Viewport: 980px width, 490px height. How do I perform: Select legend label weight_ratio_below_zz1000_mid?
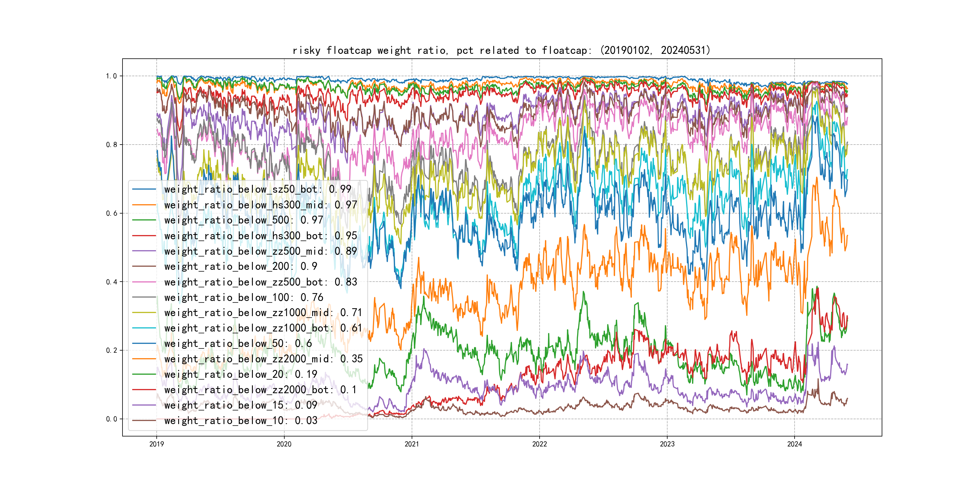click(263, 313)
